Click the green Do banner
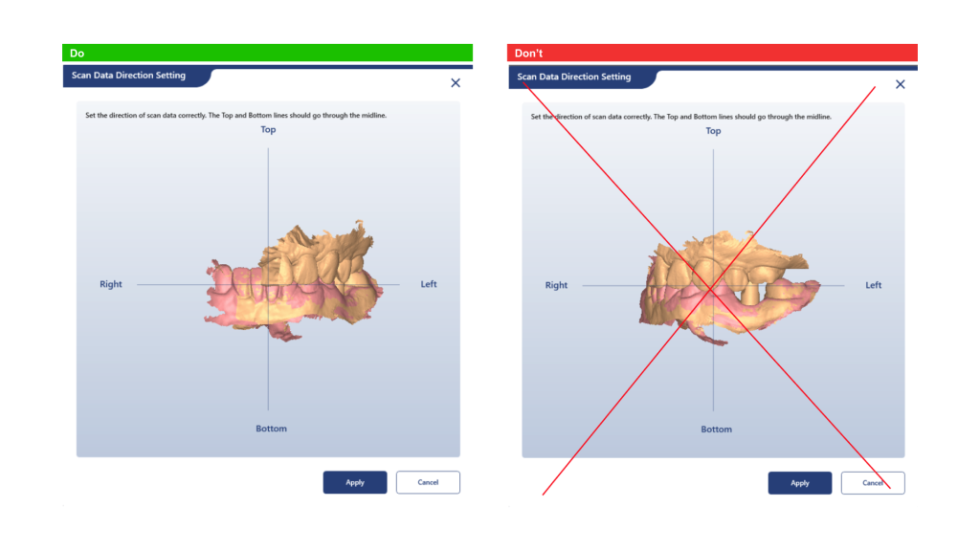The width and height of the screenshot is (980, 551). tap(267, 54)
